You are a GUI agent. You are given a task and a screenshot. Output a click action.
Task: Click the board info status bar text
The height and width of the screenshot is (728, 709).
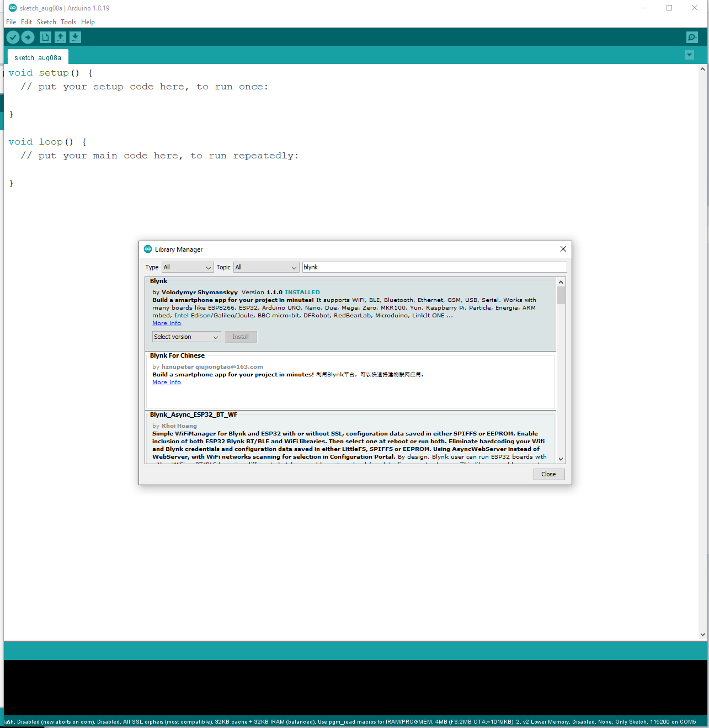(x=350, y=721)
